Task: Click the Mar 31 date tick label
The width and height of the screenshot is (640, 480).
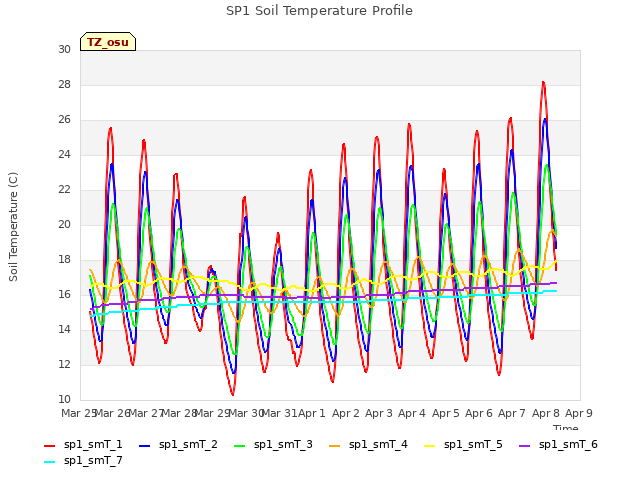Action: point(279,413)
